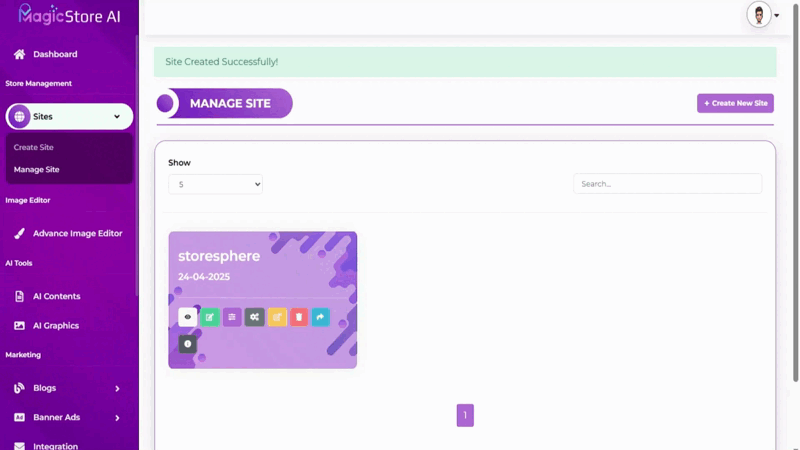The width and height of the screenshot is (800, 450).
Task: Select Create Site in the sidebar
Action: pyautogui.click(x=34, y=147)
